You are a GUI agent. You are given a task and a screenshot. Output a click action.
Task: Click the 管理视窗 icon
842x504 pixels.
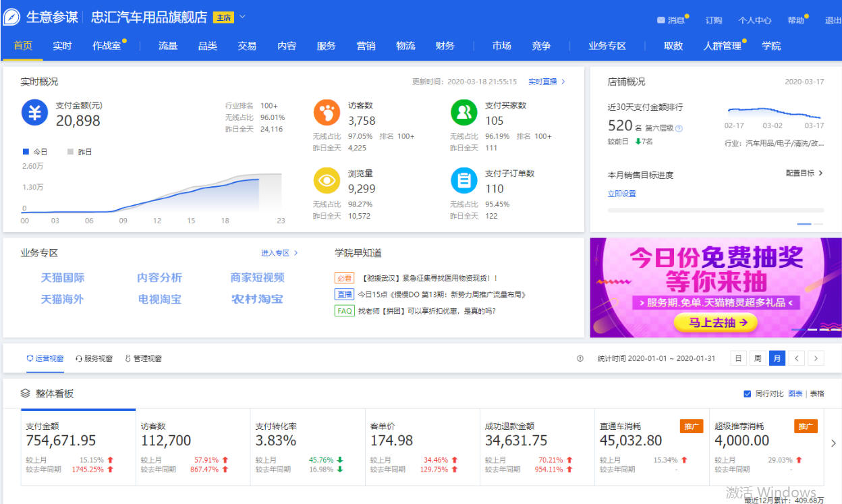[128, 358]
